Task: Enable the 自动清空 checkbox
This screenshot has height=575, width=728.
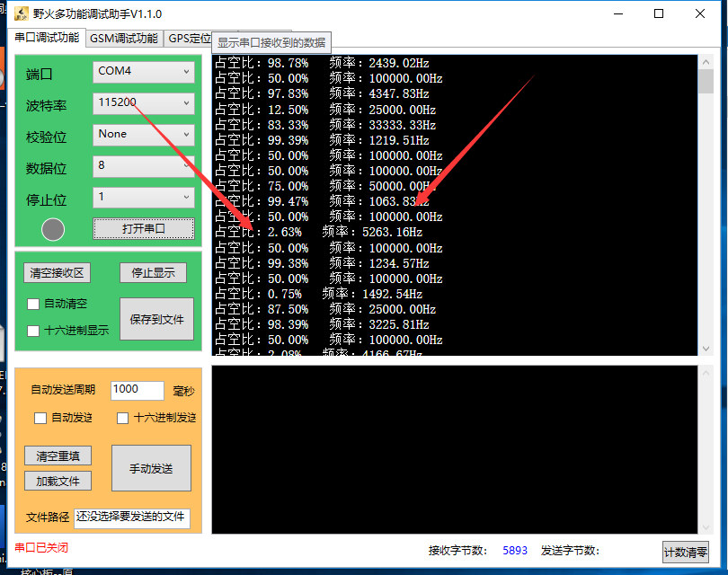Action: (33, 305)
